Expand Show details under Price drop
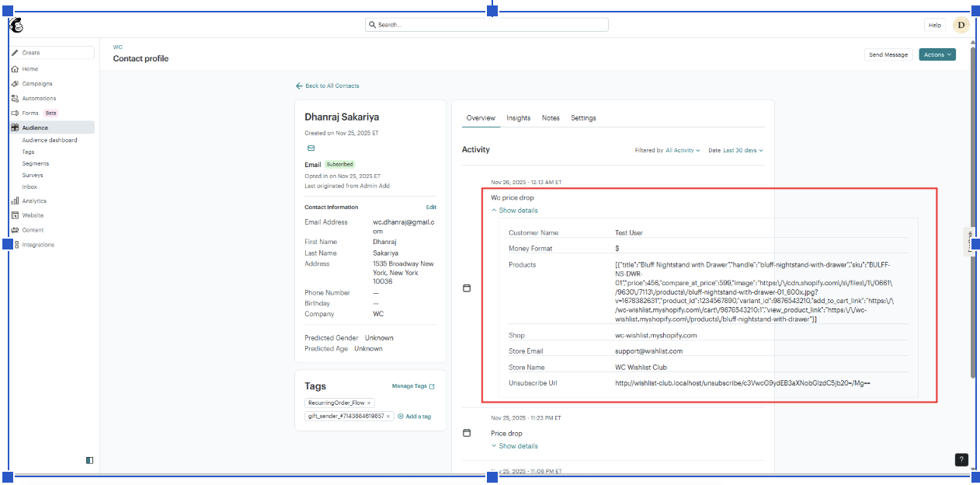The width and height of the screenshot is (980, 485). 514,446
